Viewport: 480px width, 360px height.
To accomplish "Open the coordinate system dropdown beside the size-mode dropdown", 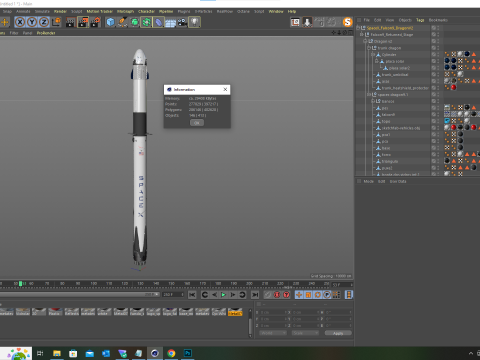I will (273, 333).
